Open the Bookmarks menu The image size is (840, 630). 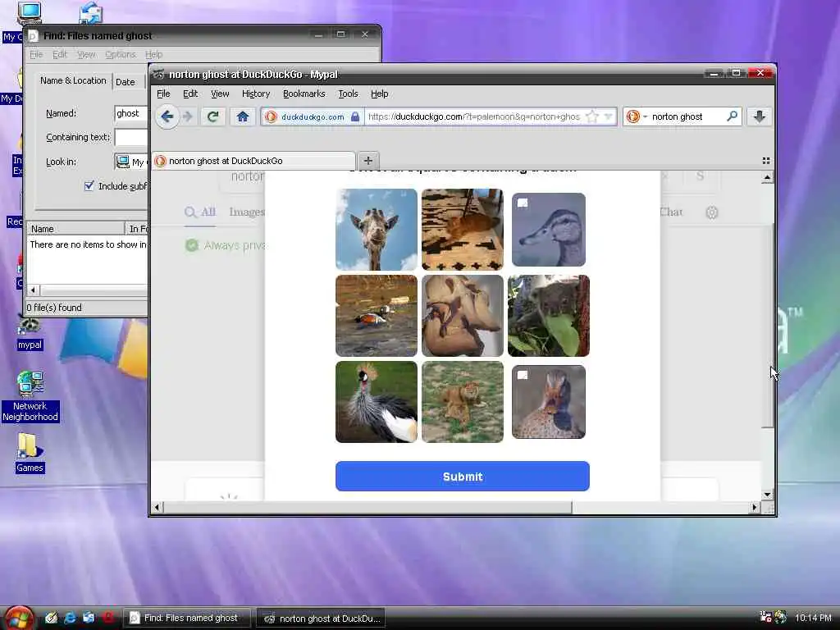[304, 94]
